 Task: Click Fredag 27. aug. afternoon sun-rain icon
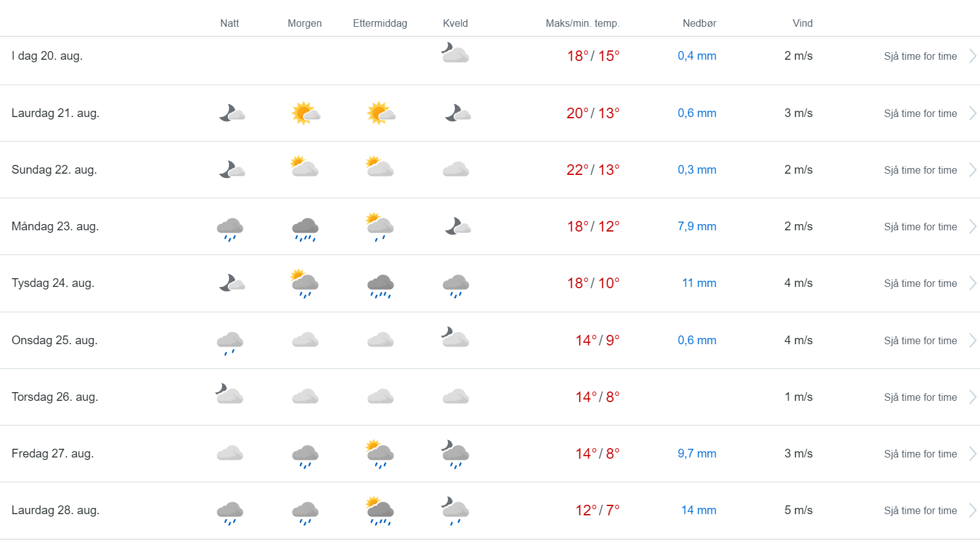[380, 454]
